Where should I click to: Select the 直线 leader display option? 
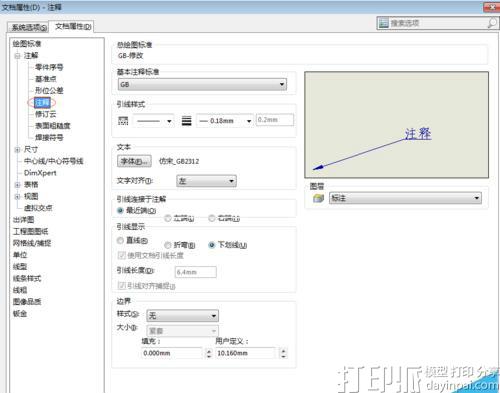pyautogui.click(x=120, y=240)
